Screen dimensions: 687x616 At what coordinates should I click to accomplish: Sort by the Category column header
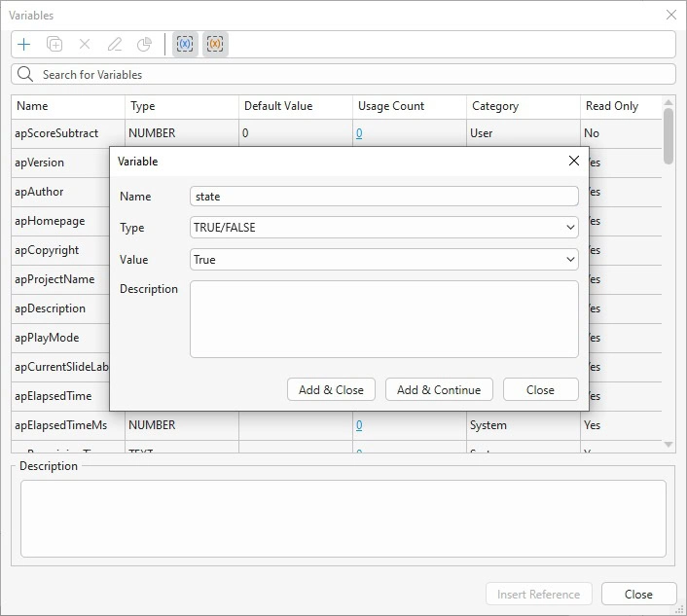point(495,106)
